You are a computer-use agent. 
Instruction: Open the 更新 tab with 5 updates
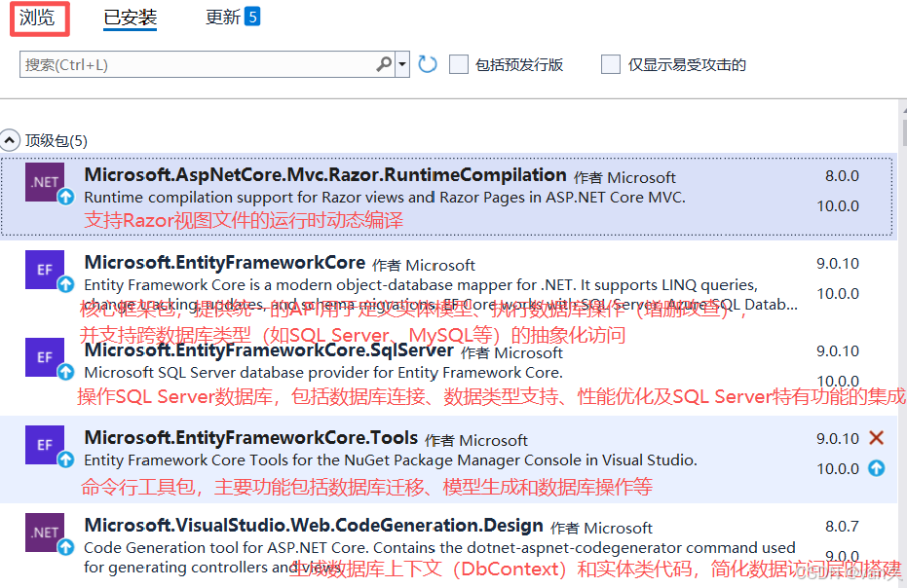(x=233, y=17)
